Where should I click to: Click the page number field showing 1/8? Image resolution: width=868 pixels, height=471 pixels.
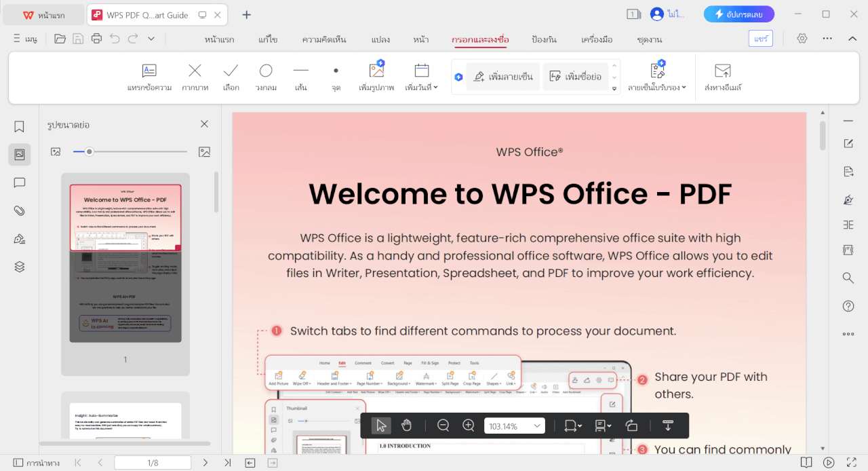coord(153,463)
